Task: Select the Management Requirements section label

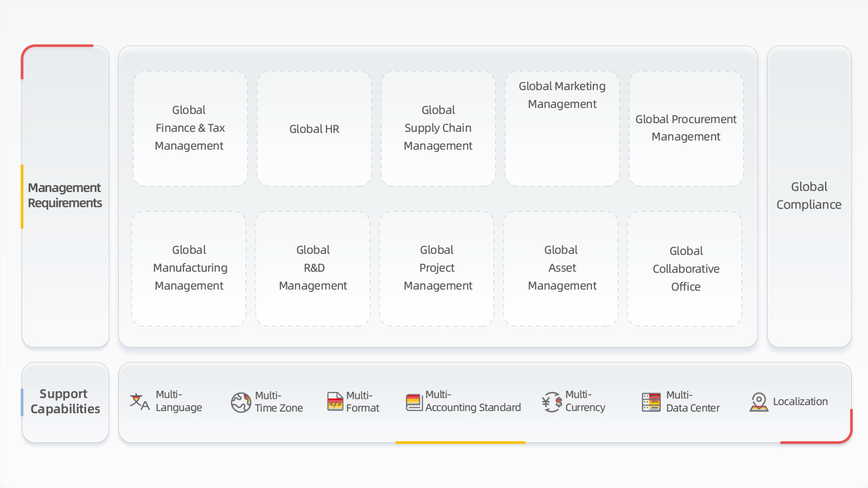Action: coord(65,196)
